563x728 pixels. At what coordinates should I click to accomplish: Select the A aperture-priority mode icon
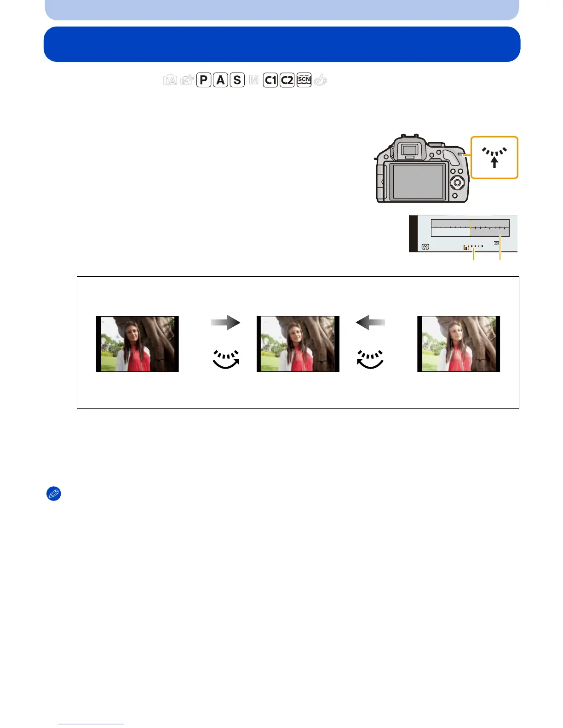[220, 80]
